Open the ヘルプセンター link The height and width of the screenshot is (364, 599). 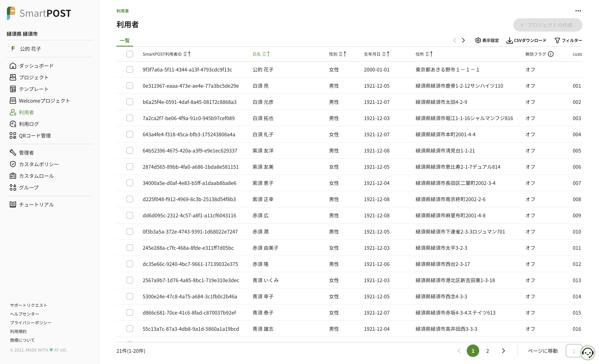click(x=24, y=314)
